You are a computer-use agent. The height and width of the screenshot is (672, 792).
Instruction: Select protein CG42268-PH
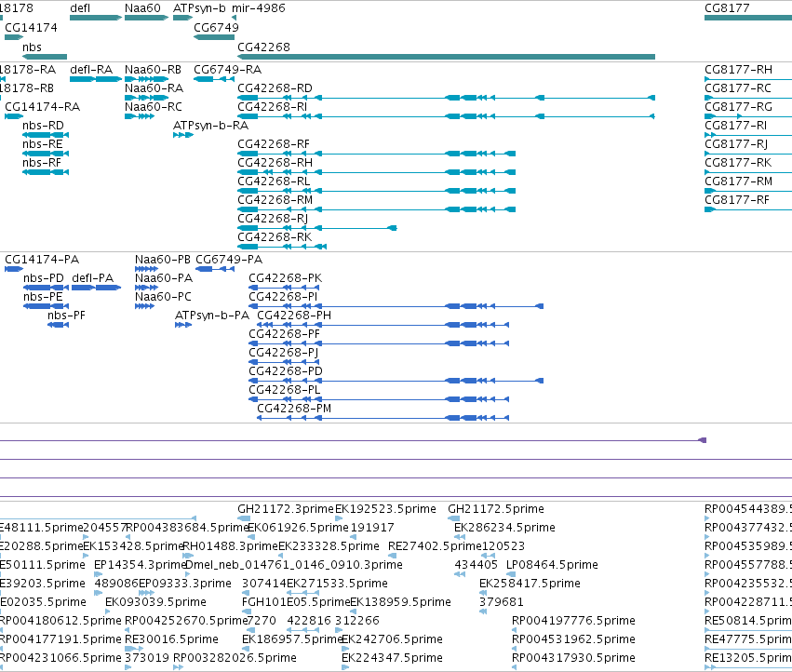pyautogui.click(x=294, y=316)
